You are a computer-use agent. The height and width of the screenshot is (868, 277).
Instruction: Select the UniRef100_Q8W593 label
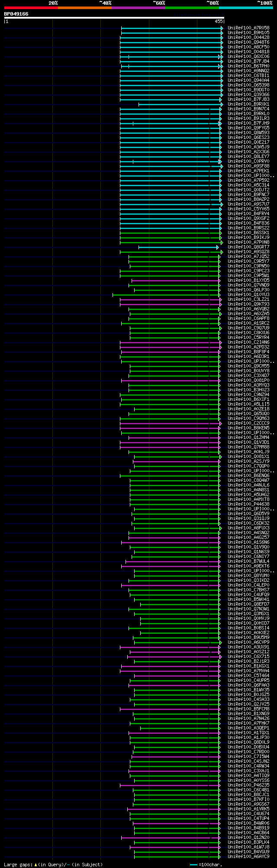(248, 133)
